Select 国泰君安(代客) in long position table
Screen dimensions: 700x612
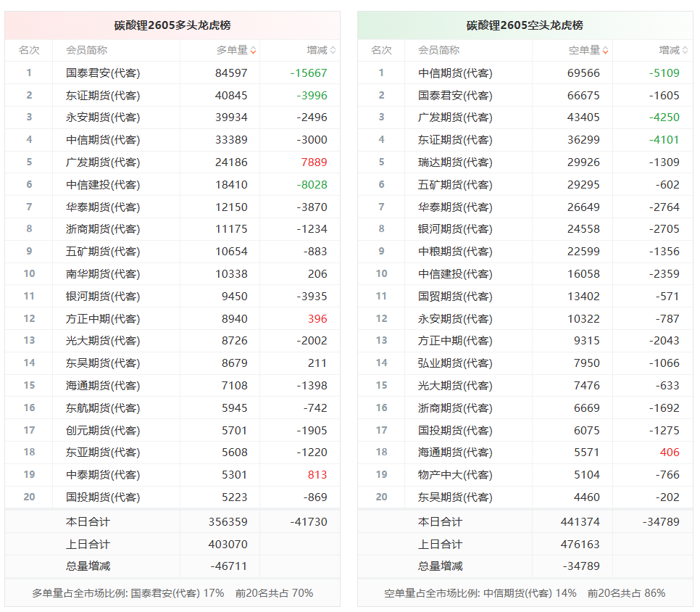click(103, 73)
